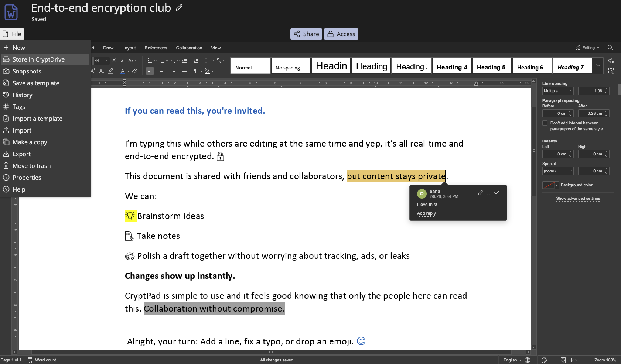Open the search magnifier icon
The image size is (621, 364).
click(x=610, y=48)
